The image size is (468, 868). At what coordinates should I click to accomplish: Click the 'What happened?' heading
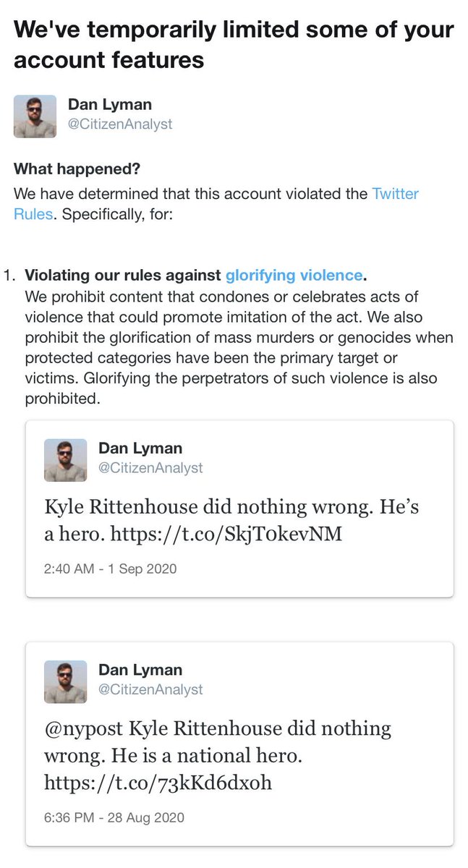coord(77,169)
